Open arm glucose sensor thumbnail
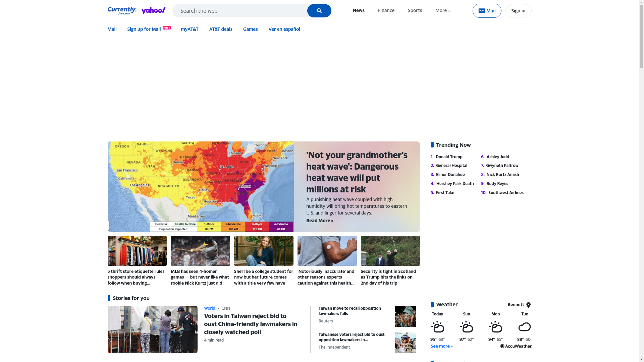 (x=327, y=251)
